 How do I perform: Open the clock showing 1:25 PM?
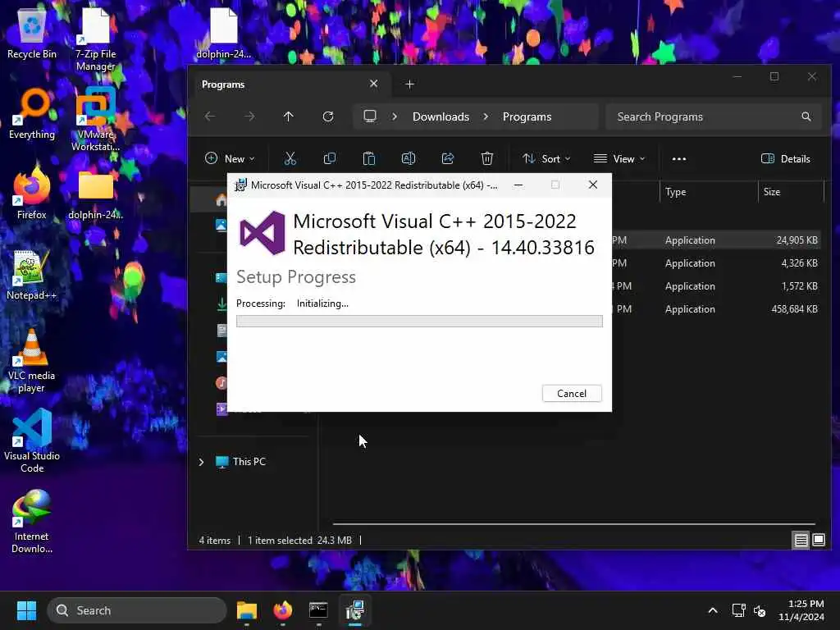(x=801, y=610)
